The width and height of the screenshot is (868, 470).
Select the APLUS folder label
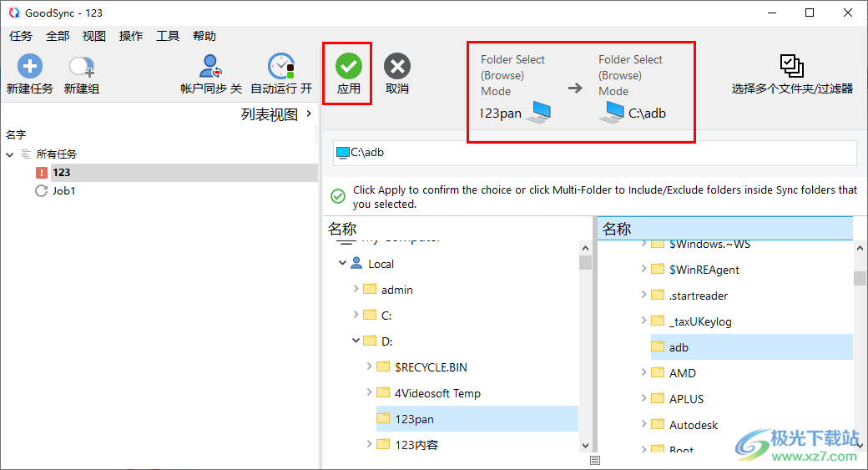pyautogui.click(x=686, y=398)
